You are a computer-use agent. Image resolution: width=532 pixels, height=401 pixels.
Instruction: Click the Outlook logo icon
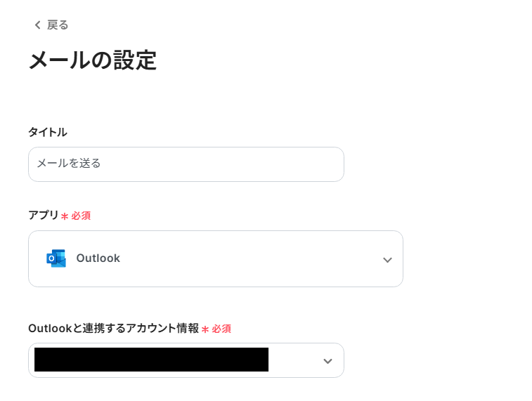click(56, 258)
